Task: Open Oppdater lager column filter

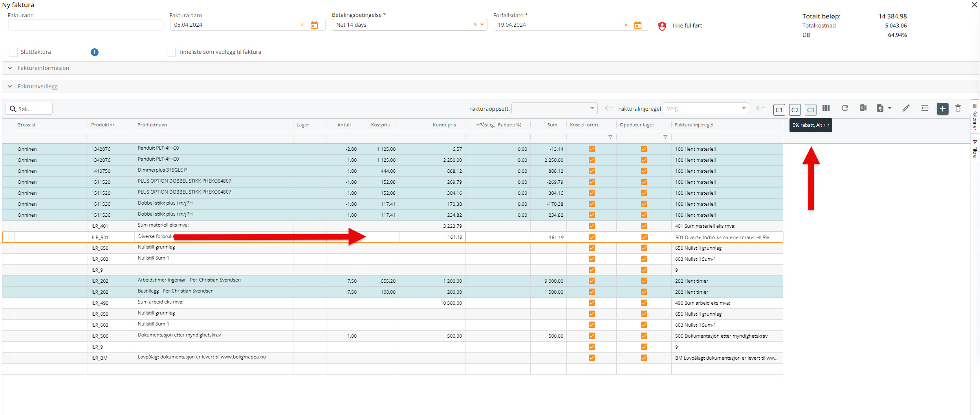Action: [665, 137]
